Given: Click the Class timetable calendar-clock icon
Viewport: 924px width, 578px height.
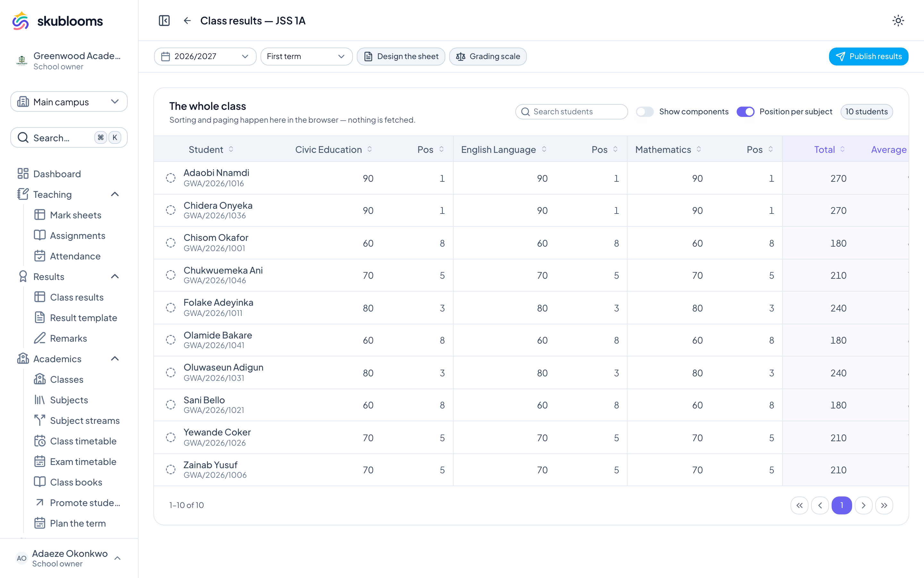Looking at the screenshot, I should click(40, 441).
